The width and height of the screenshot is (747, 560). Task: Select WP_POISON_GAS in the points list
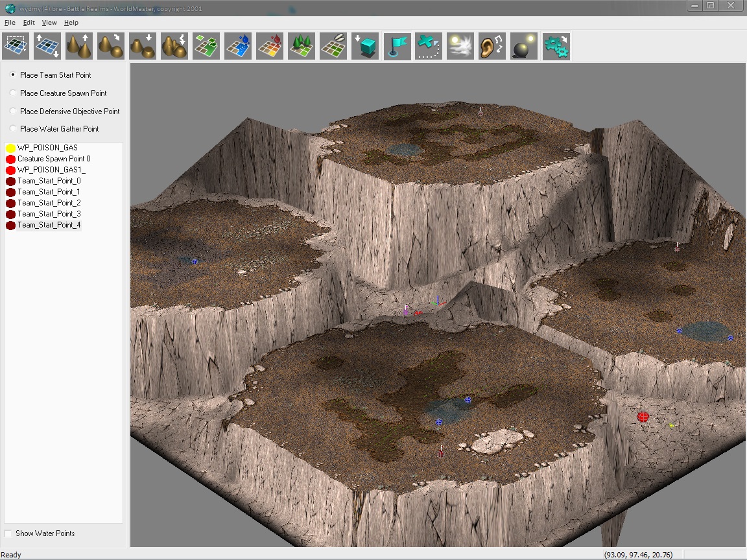47,148
